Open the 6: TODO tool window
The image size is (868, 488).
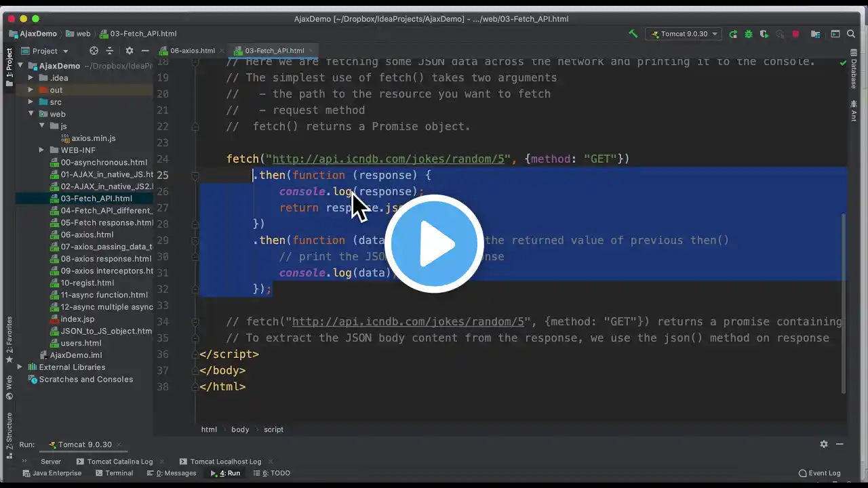click(271, 473)
